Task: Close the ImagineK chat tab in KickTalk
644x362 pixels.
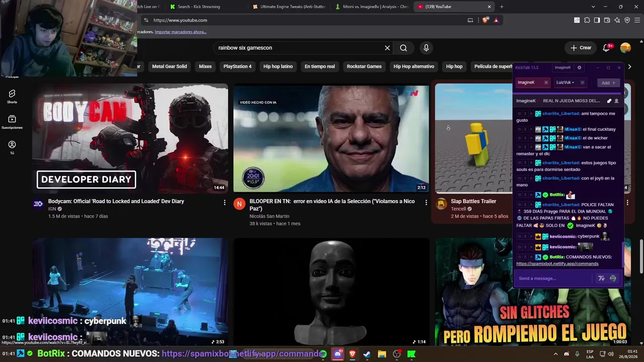Action: click(x=546, y=82)
